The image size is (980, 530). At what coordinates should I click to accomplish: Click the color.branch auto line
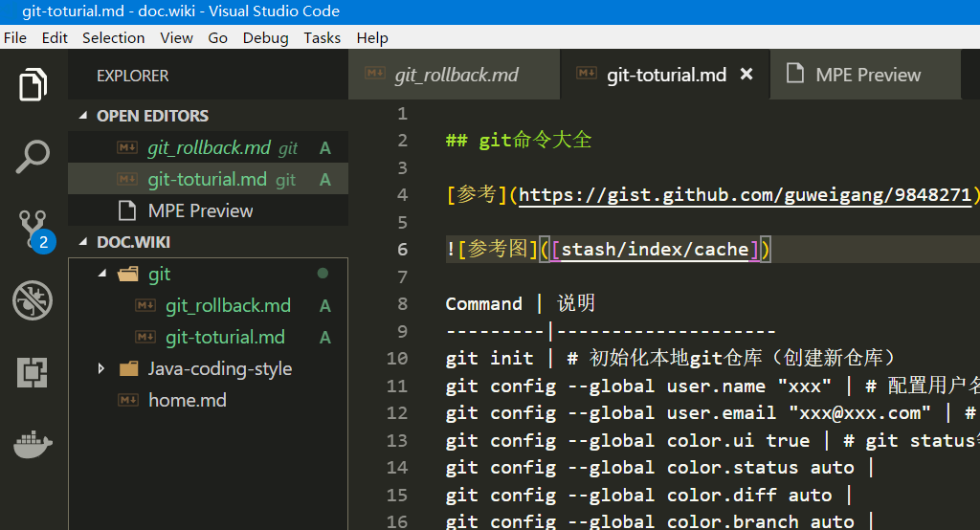point(660,520)
